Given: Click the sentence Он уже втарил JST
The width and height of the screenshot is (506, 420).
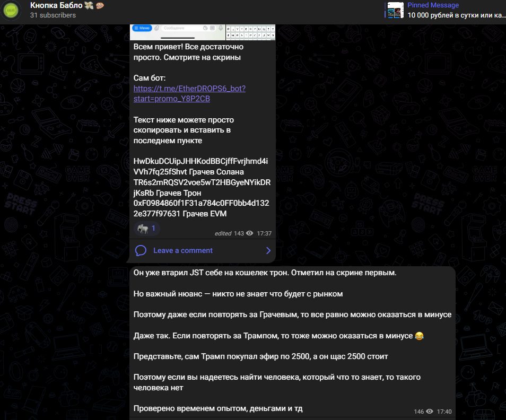Looking at the screenshot, I should coord(265,273).
